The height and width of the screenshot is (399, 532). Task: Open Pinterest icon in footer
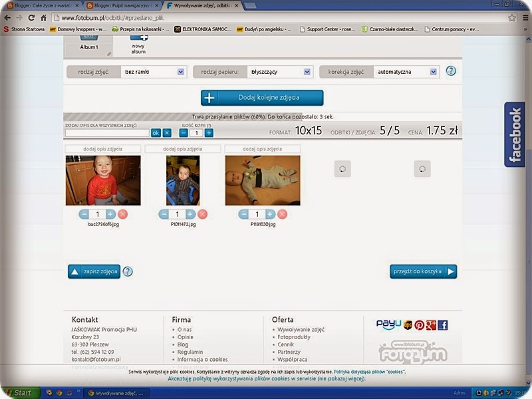point(420,325)
